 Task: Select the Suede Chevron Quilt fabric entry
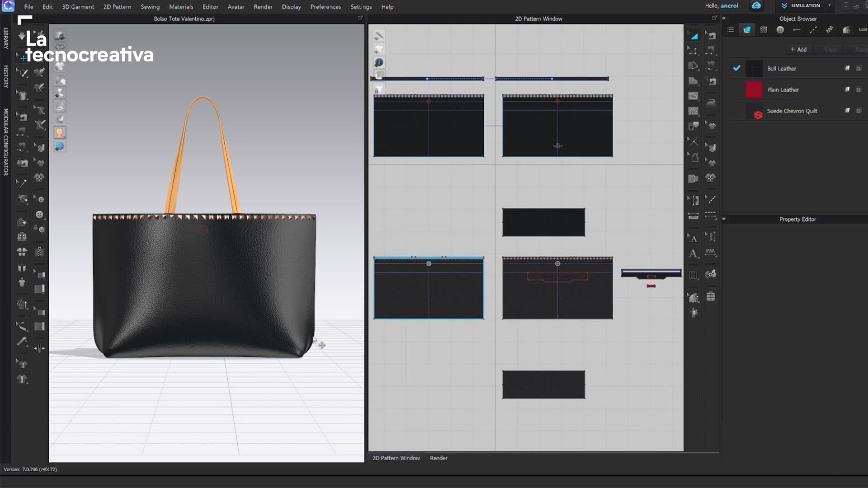tap(792, 111)
